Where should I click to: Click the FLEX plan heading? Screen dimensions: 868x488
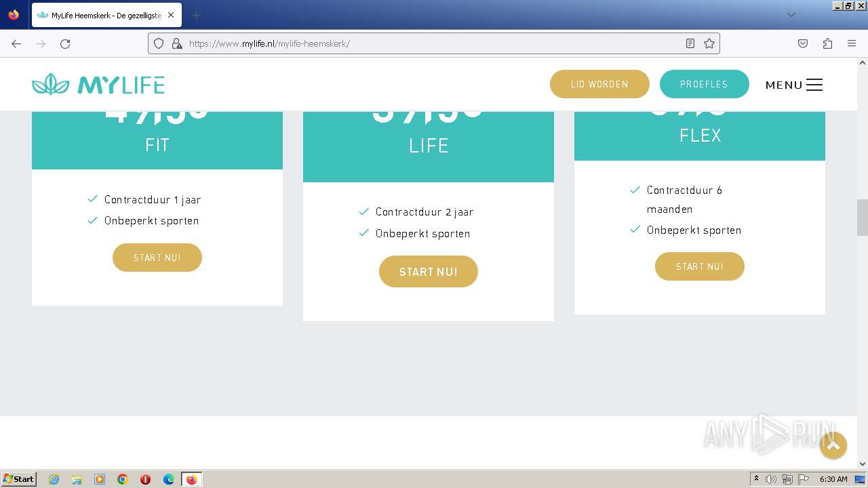click(x=701, y=136)
